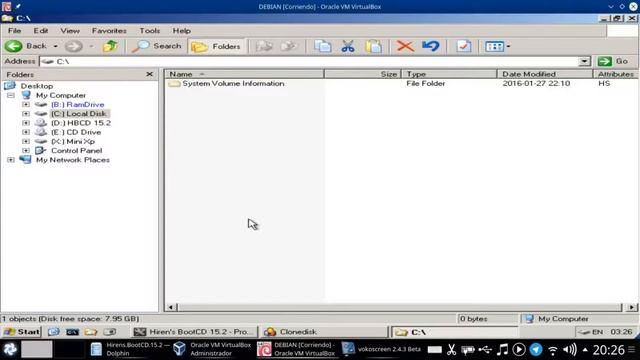Click the Move To toolbar icon
640x360 pixels.
(264, 46)
